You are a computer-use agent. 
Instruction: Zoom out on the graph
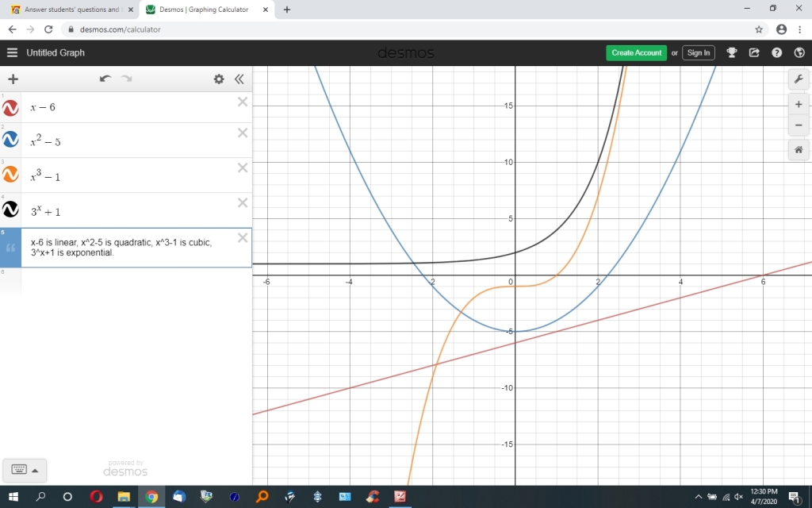pyautogui.click(x=799, y=125)
